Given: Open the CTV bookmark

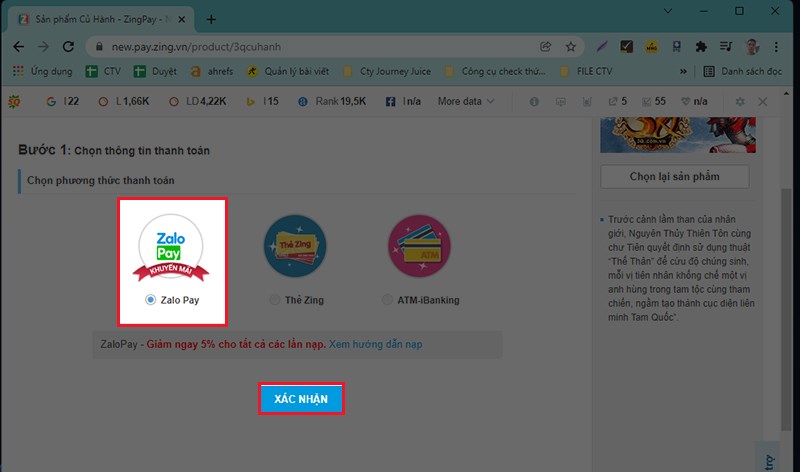Looking at the screenshot, I should pyautogui.click(x=104, y=71).
